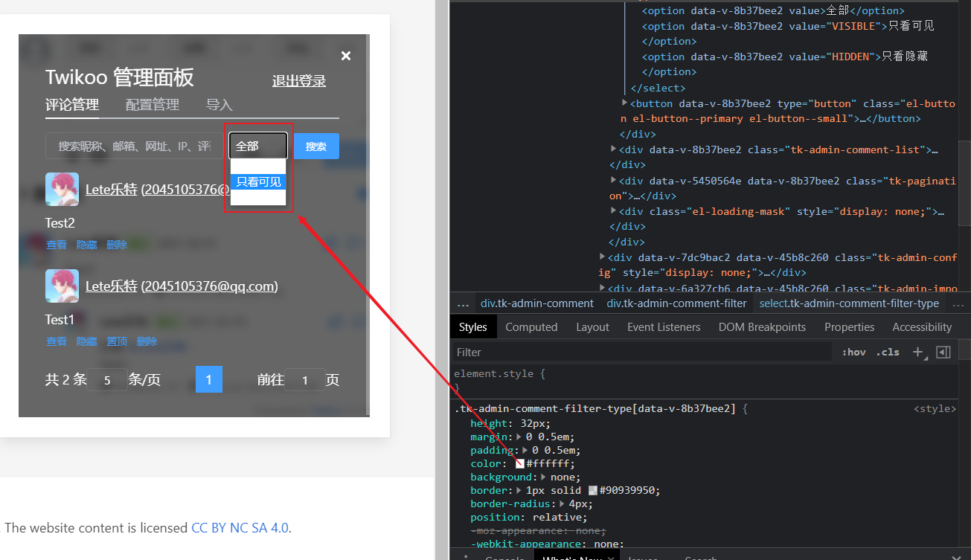Click the left breadcrumb overflow ellipsis

click(463, 303)
